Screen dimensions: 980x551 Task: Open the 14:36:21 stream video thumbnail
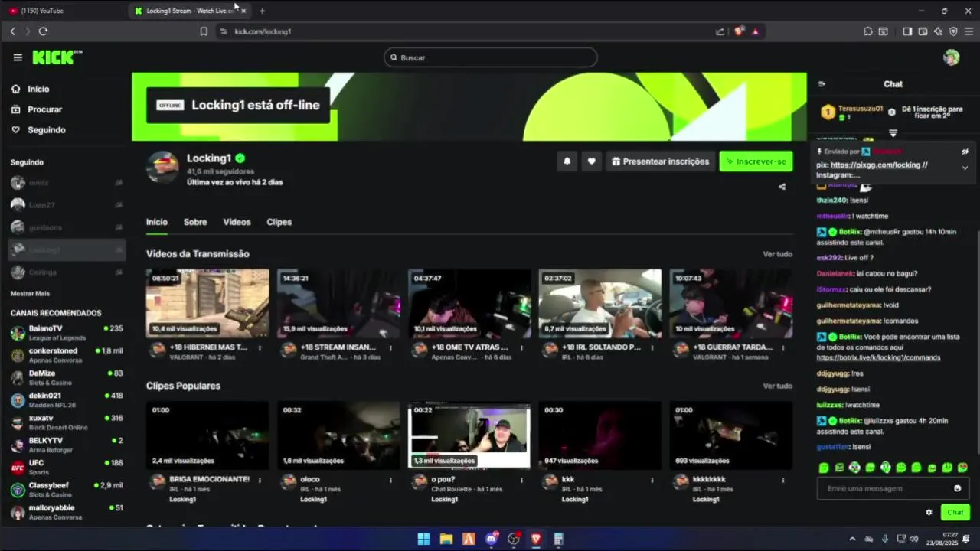click(x=338, y=303)
